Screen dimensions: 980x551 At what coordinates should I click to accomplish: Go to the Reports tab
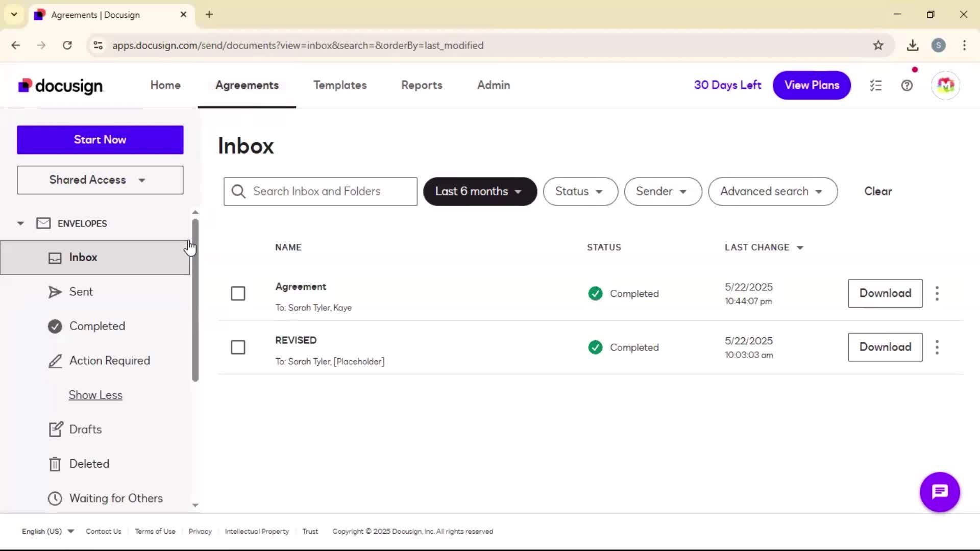(422, 85)
